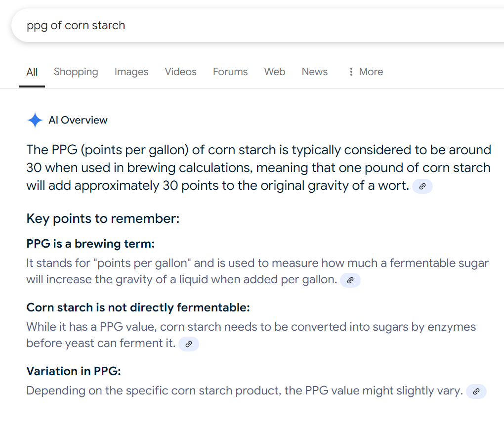Click the 'Key points to remember' heading

point(103,218)
